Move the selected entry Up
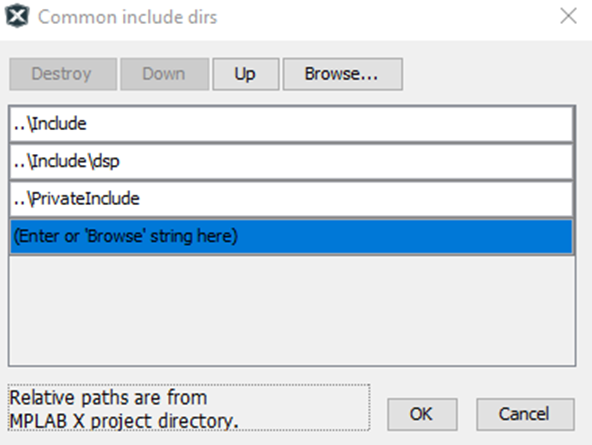Screen dimensions: 592x445 pyautogui.click(x=246, y=74)
